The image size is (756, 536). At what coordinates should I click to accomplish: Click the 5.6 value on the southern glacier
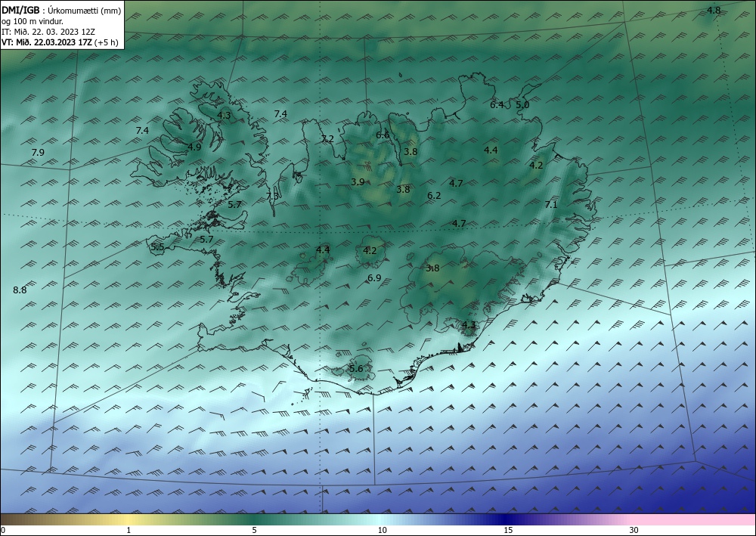356,369
